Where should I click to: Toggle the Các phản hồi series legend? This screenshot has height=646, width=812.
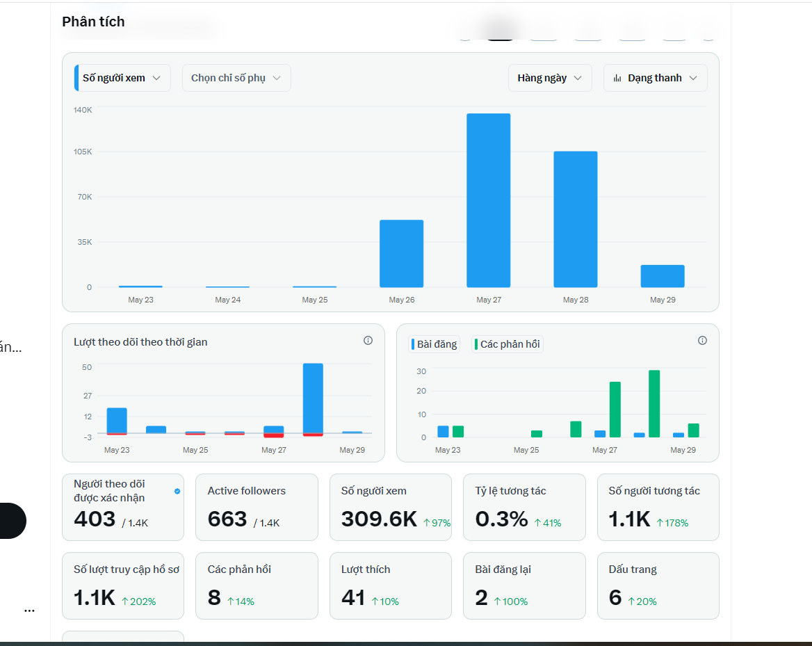pyautogui.click(x=507, y=344)
